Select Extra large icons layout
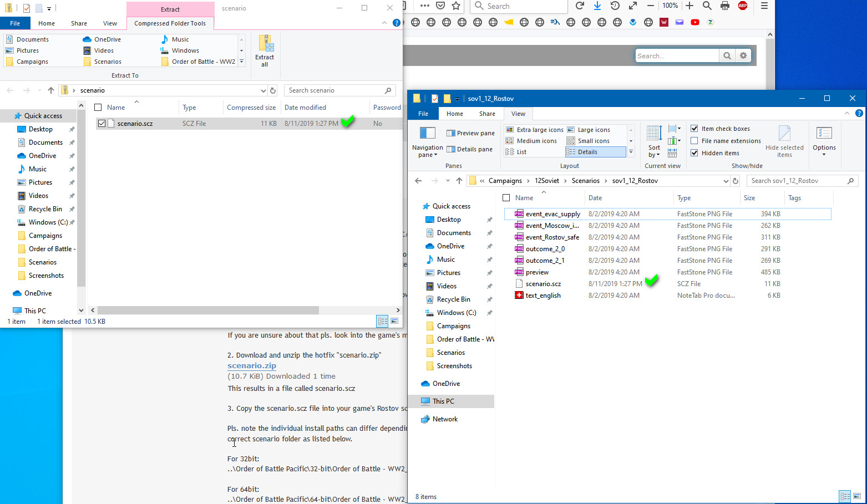Viewport: 867px width, 504px height. point(534,130)
